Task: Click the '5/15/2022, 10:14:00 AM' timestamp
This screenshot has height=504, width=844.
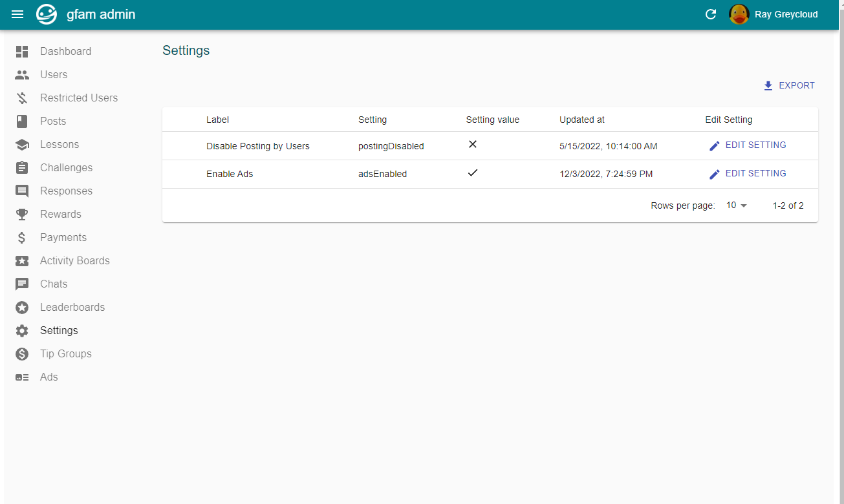Action: tap(609, 146)
